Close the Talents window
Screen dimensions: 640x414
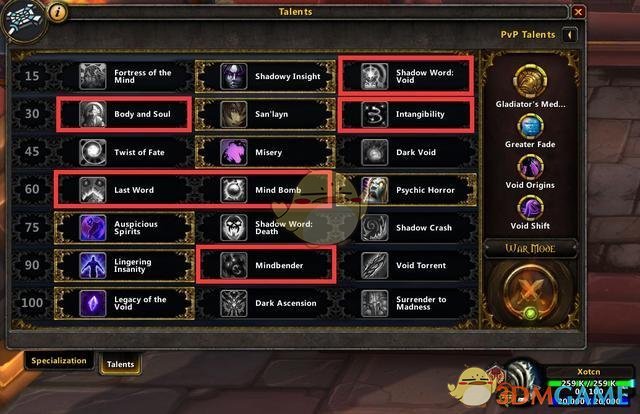pos(578,12)
